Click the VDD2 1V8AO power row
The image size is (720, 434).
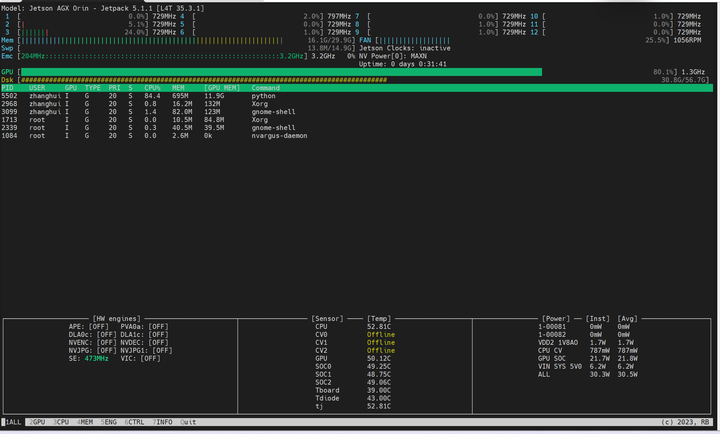click(588, 343)
